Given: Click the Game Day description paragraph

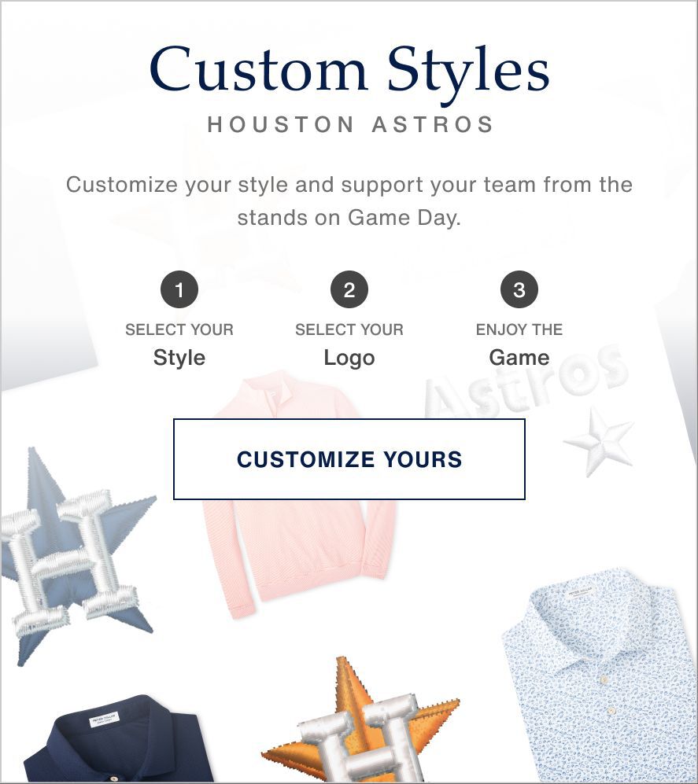Looking at the screenshot, I should (x=349, y=201).
